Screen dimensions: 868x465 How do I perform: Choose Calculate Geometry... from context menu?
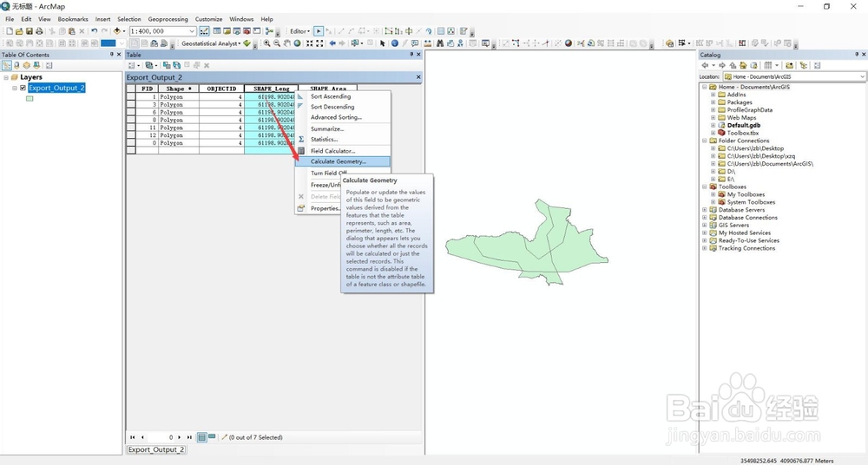point(343,161)
